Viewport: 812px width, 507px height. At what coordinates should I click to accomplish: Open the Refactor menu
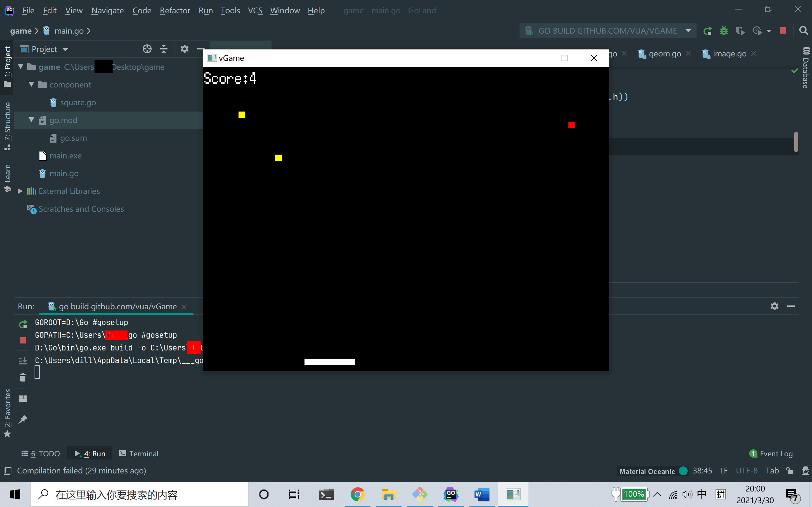pos(175,11)
